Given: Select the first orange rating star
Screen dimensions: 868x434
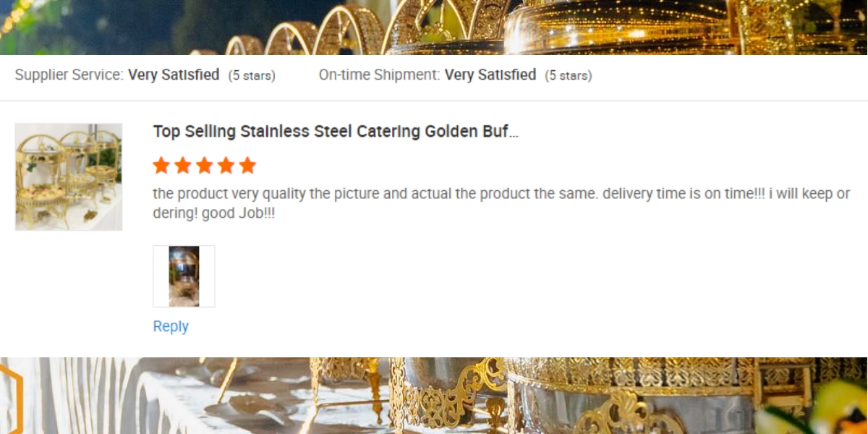Looking at the screenshot, I should coord(161,166).
